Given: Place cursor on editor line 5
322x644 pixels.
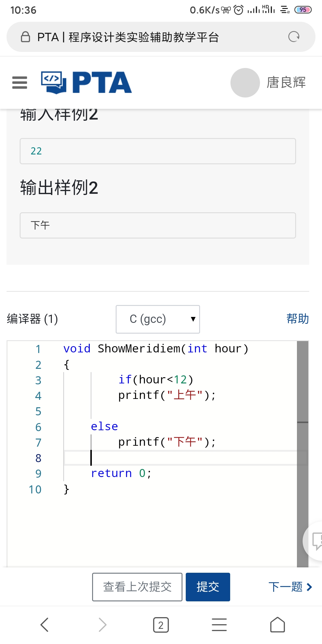Looking at the screenshot, I should (x=179, y=411).
